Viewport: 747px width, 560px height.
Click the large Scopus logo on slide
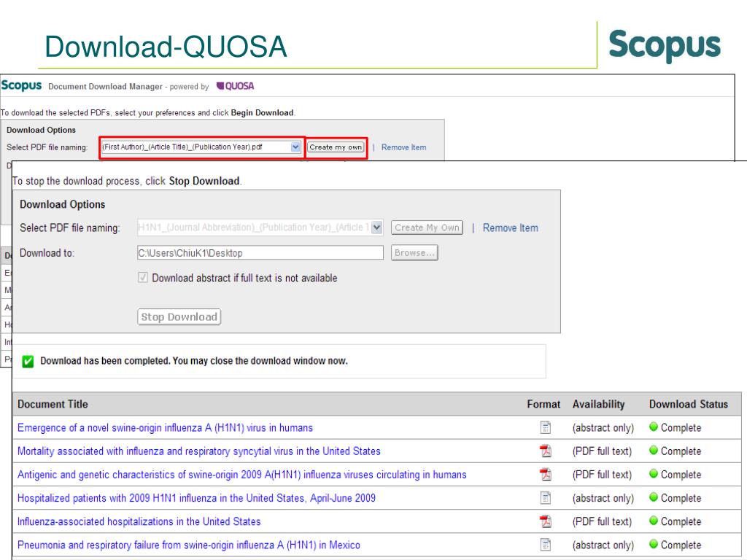tap(665, 46)
